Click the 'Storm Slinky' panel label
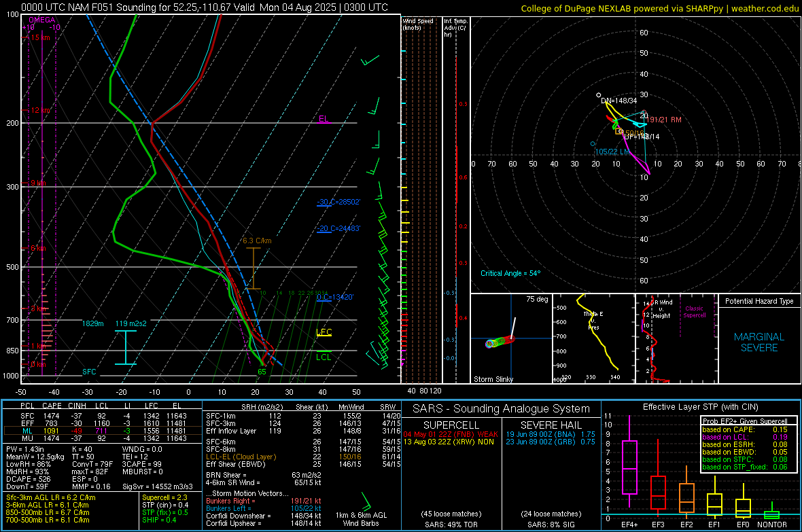The image size is (802, 532). pos(493,379)
